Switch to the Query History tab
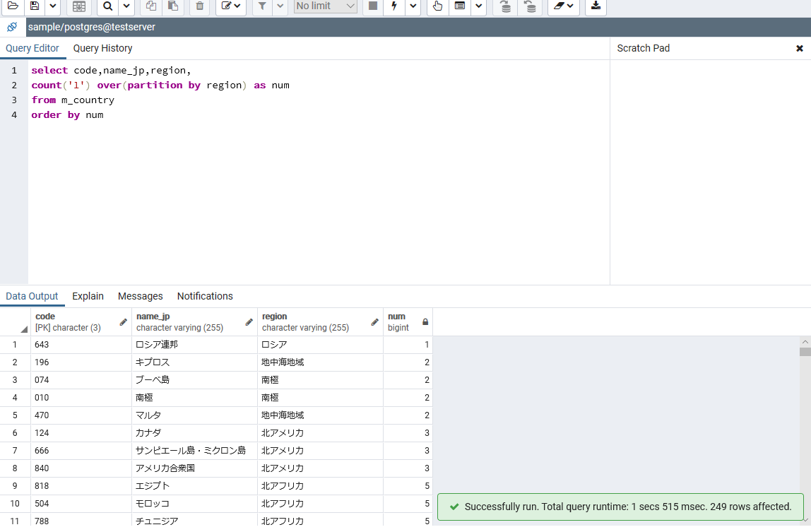Image resolution: width=811 pixels, height=532 pixels. click(x=102, y=48)
